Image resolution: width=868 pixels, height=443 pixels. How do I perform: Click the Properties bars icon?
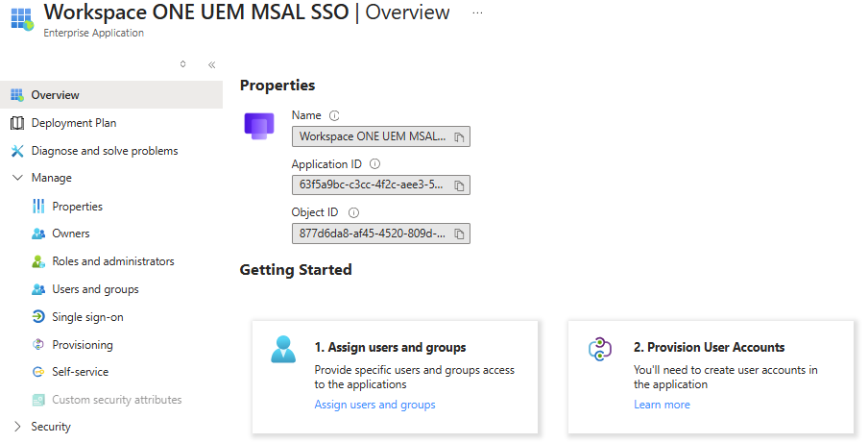pos(38,206)
